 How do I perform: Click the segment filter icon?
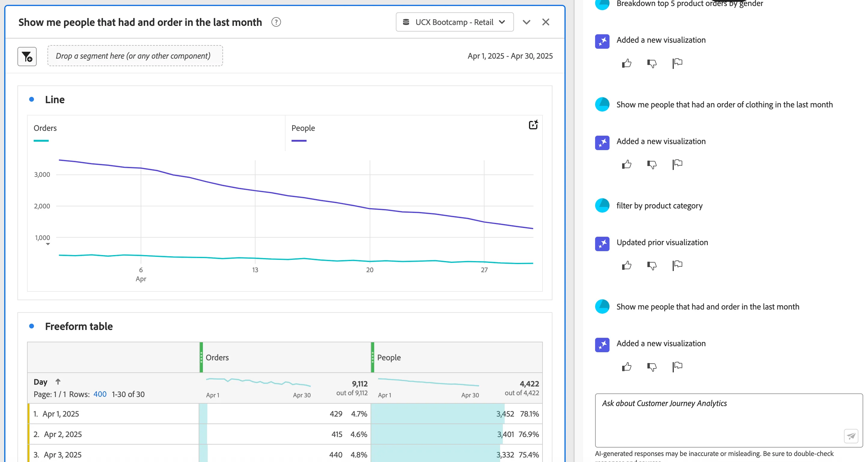pyautogui.click(x=27, y=56)
